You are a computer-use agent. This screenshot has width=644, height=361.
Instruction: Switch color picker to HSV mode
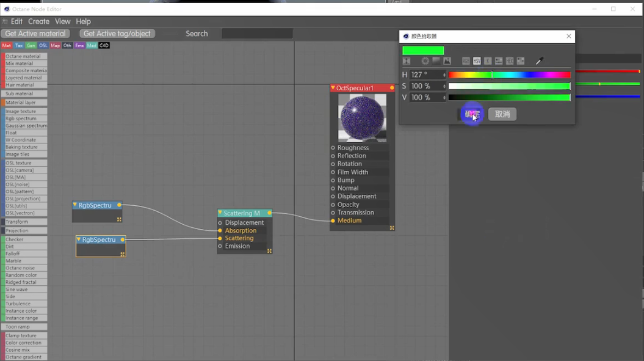click(x=477, y=61)
